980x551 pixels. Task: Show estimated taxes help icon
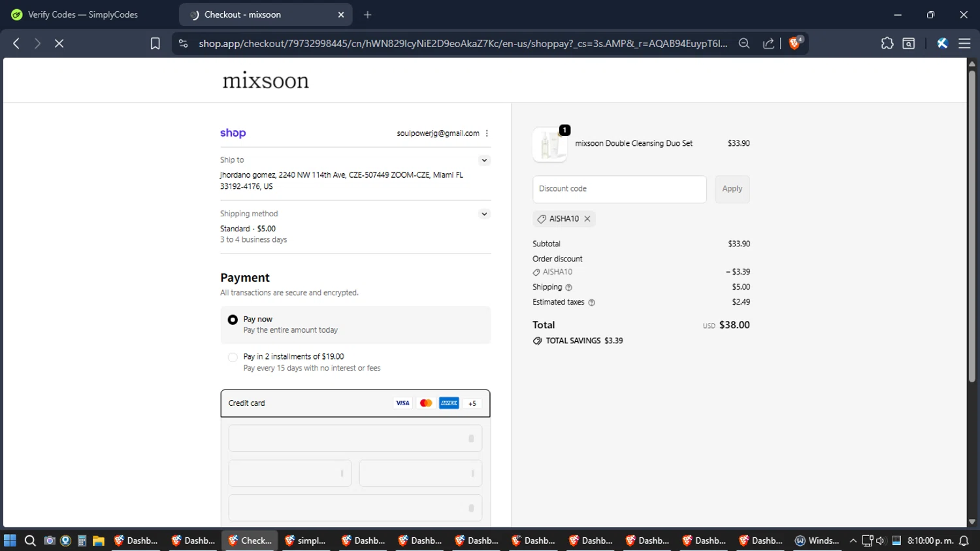591,303
